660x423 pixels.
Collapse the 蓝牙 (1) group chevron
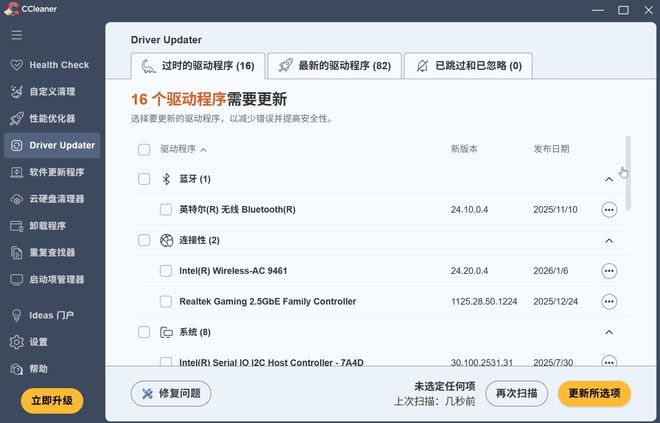point(609,179)
